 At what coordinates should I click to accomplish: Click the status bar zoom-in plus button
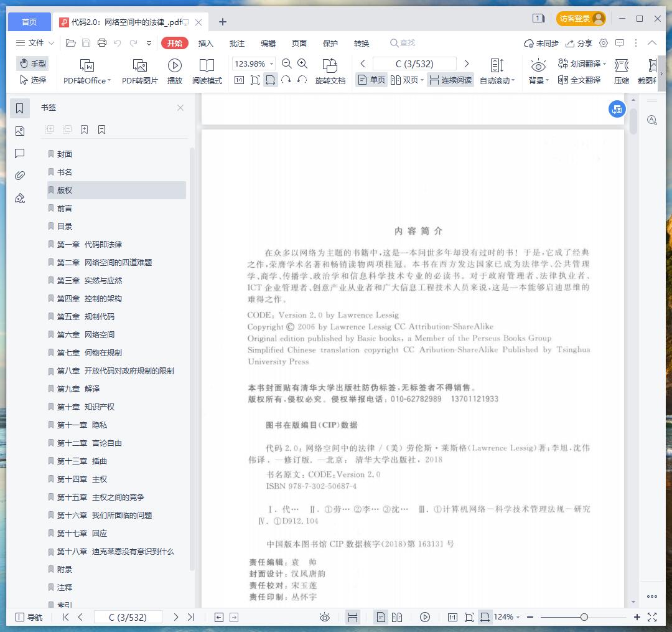[637, 617]
